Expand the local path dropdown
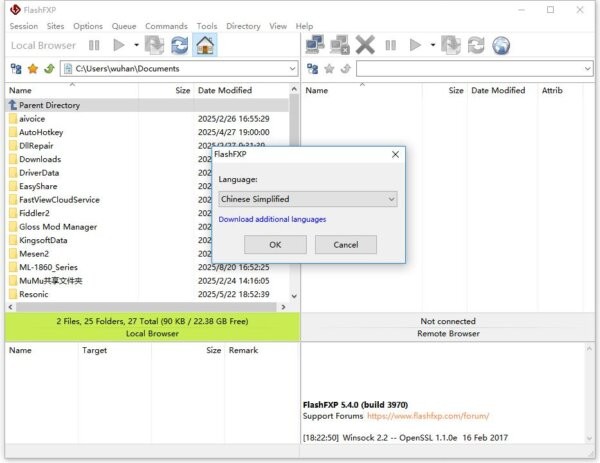This screenshot has height=463, width=600. [292, 69]
